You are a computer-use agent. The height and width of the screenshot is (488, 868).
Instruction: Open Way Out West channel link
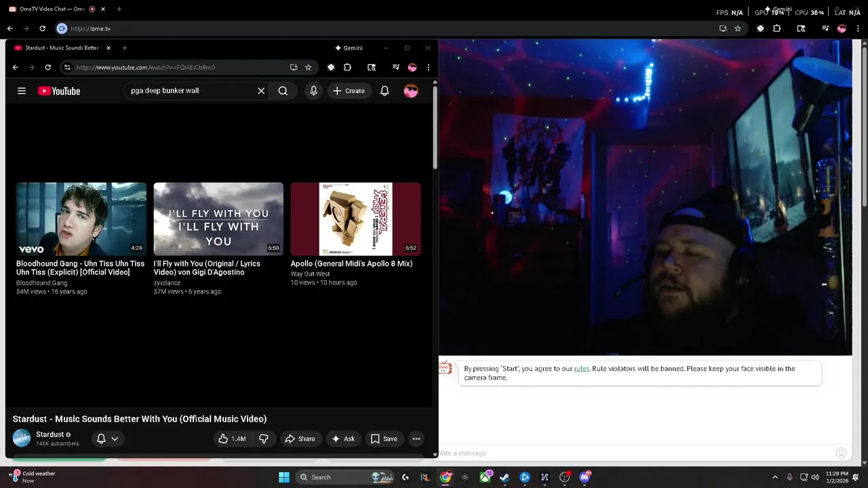pyautogui.click(x=310, y=274)
